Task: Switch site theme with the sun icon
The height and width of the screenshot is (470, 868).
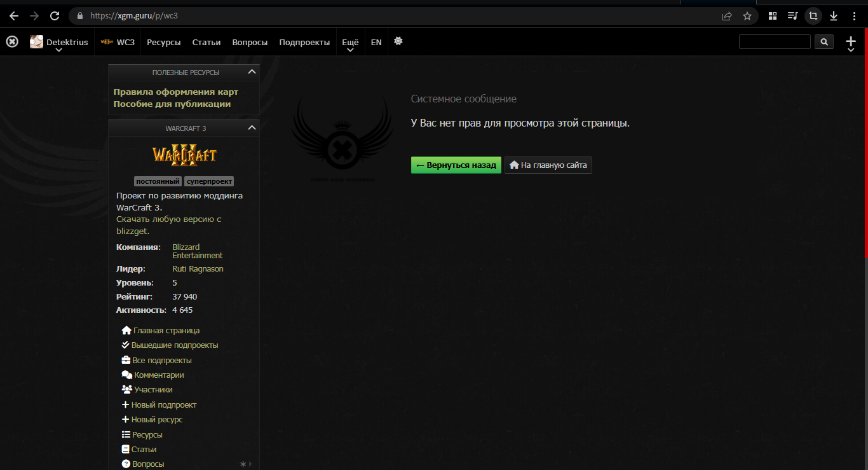Action: 398,41
